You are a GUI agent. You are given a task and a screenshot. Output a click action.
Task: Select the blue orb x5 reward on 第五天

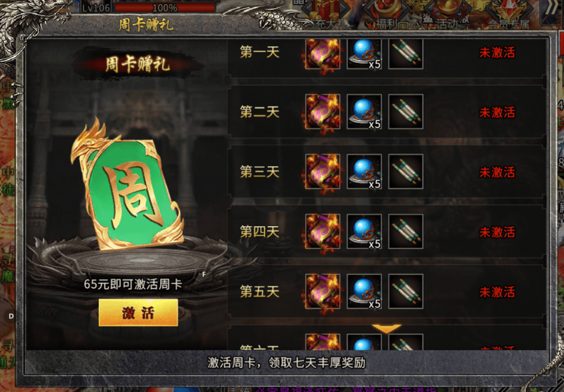[364, 292]
